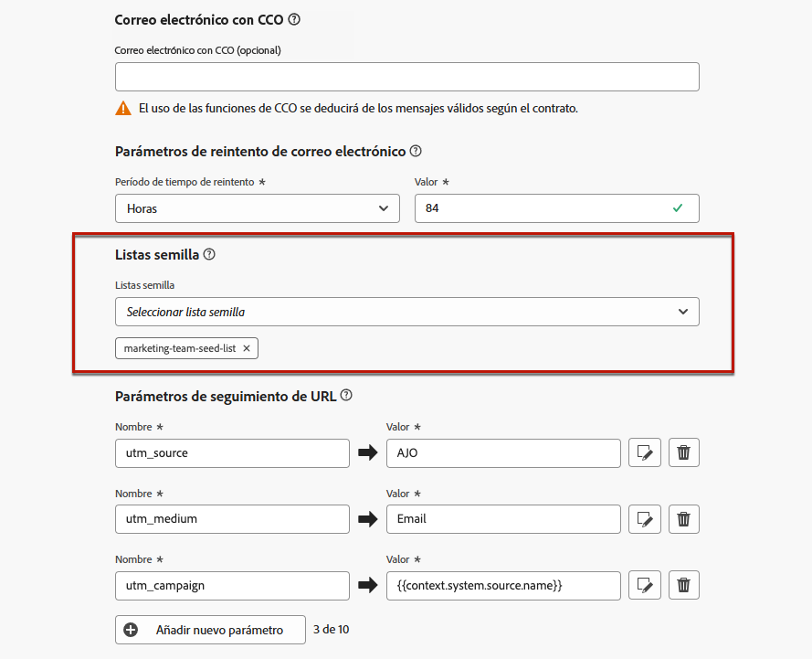This screenshot has height=659, width=812.
Task: Click the utm_campaign name field
Action: (x=232, y=586)
